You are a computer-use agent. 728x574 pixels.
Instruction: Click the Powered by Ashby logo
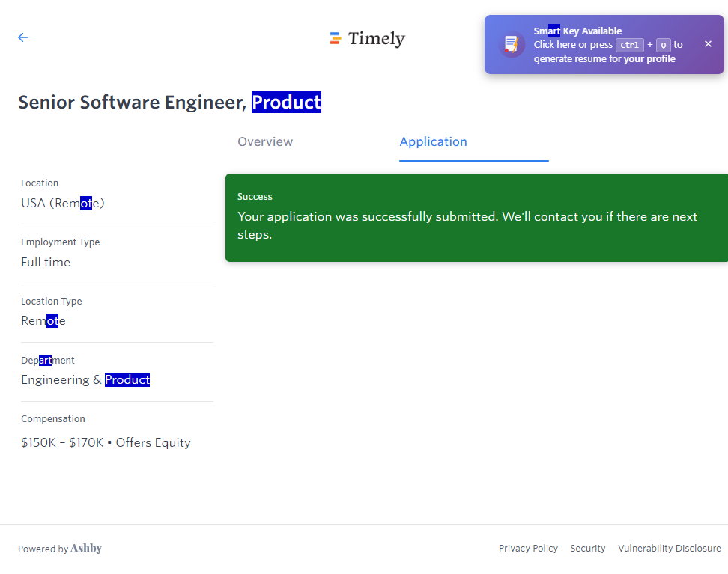(x=86, y=549)
